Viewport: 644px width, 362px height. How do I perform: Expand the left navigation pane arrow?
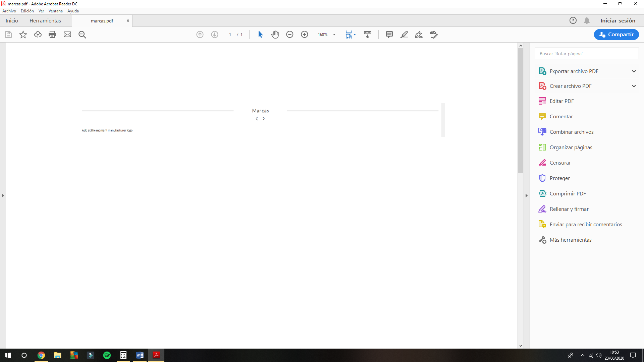[3, 195]
